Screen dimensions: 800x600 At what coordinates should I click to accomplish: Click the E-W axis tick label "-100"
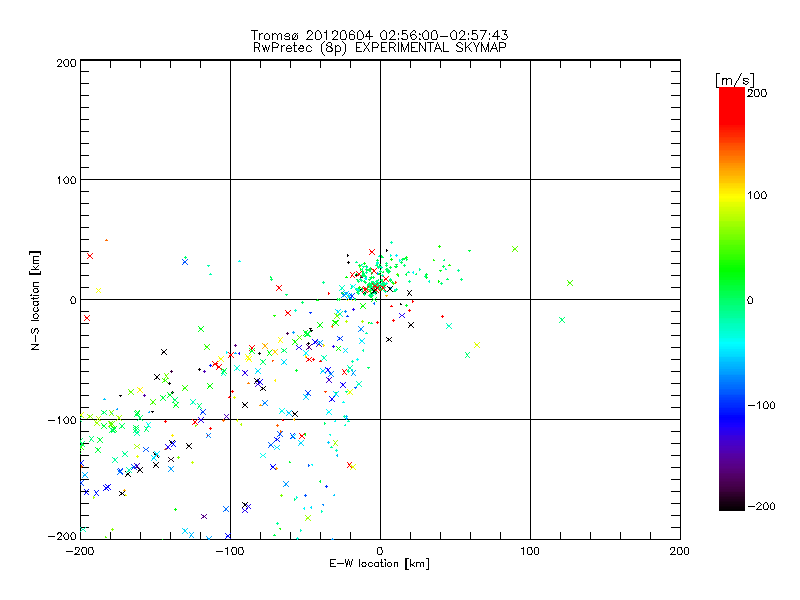click(230, 551)
